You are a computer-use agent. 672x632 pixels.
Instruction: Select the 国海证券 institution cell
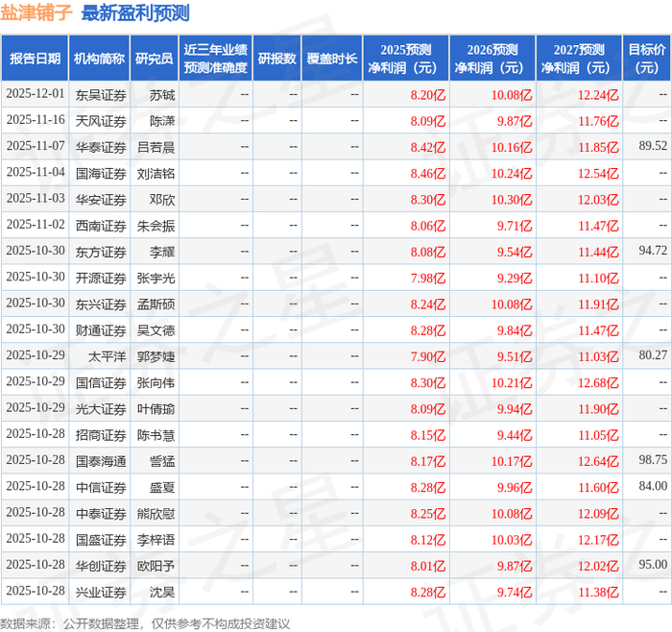tap(101, 173)
